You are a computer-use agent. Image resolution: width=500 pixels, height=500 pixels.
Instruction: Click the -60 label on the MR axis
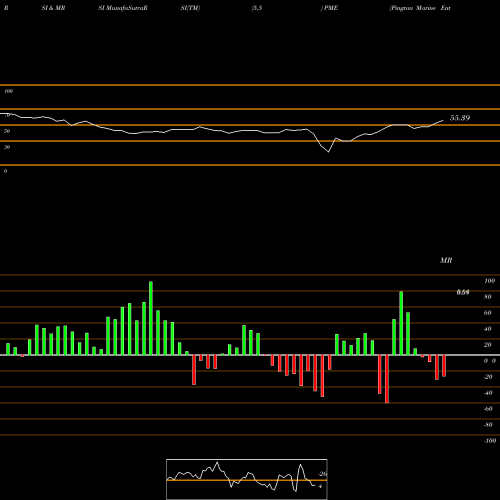pyautogui.click(x=488, y=409)
